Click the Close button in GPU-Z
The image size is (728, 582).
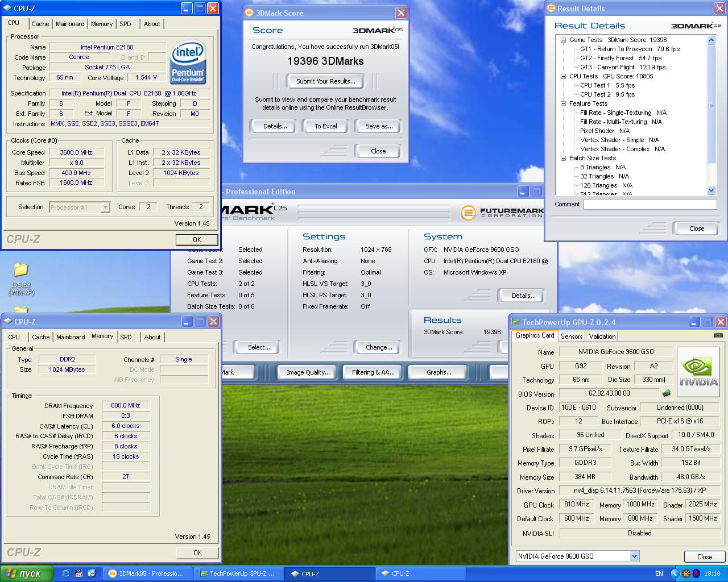(x=705, y=556)
